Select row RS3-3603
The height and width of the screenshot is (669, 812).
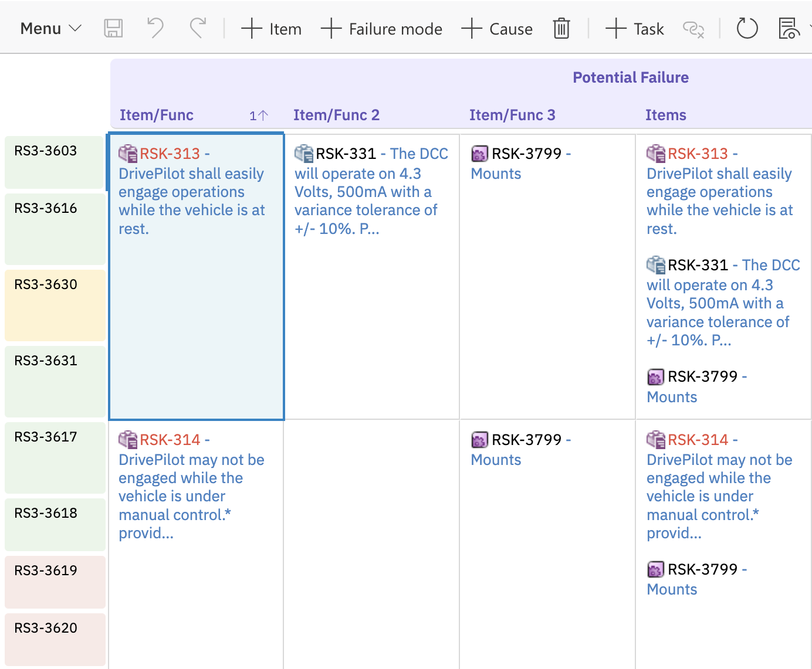(x=55, y=162)
